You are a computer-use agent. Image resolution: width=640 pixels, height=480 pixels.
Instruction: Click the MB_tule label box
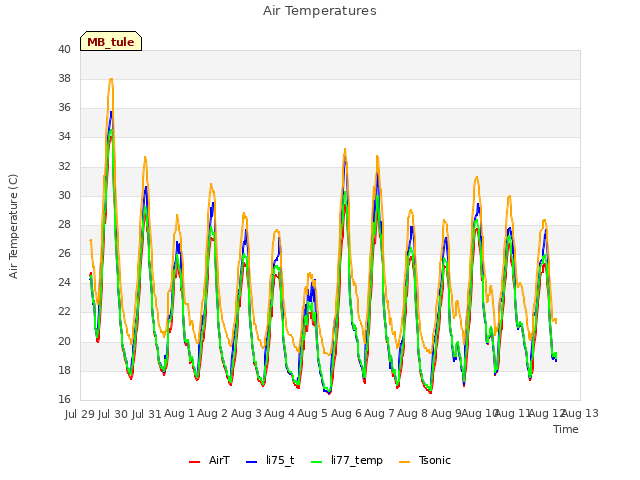click(x=111, y=41)
